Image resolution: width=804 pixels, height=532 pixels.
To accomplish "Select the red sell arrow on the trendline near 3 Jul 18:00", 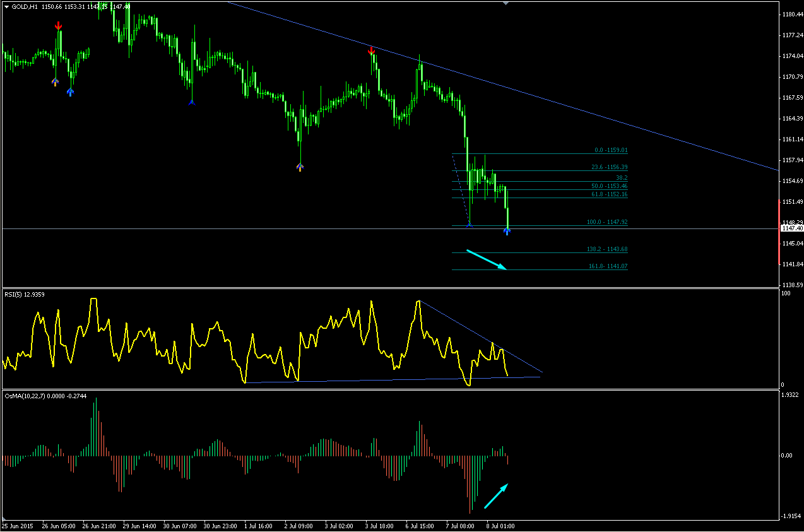I will pos(372,50).
